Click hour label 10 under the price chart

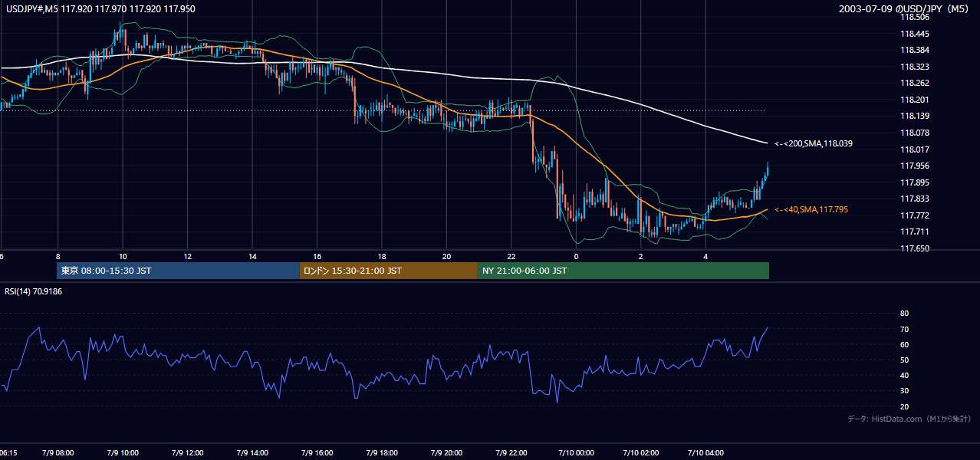click(x=122, y=256)
